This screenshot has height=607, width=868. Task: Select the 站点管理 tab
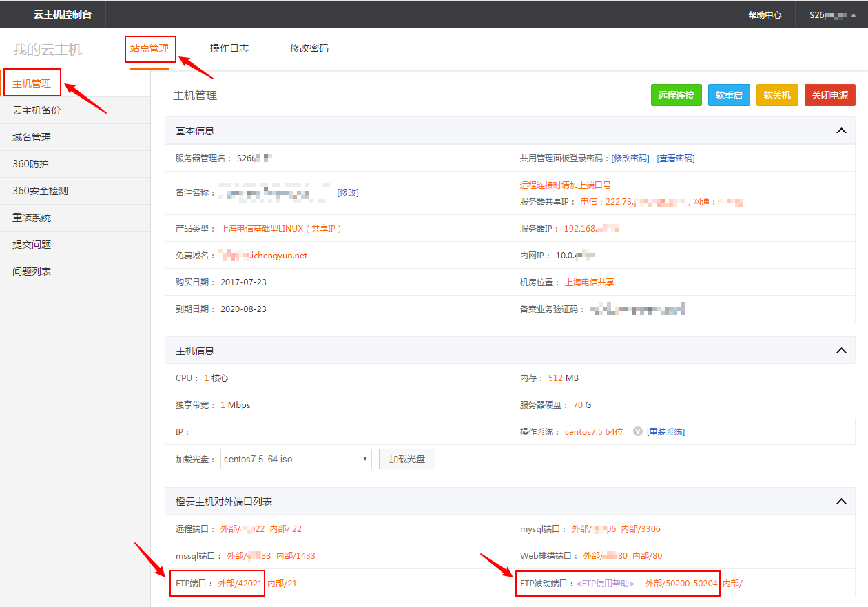point(149,48)
